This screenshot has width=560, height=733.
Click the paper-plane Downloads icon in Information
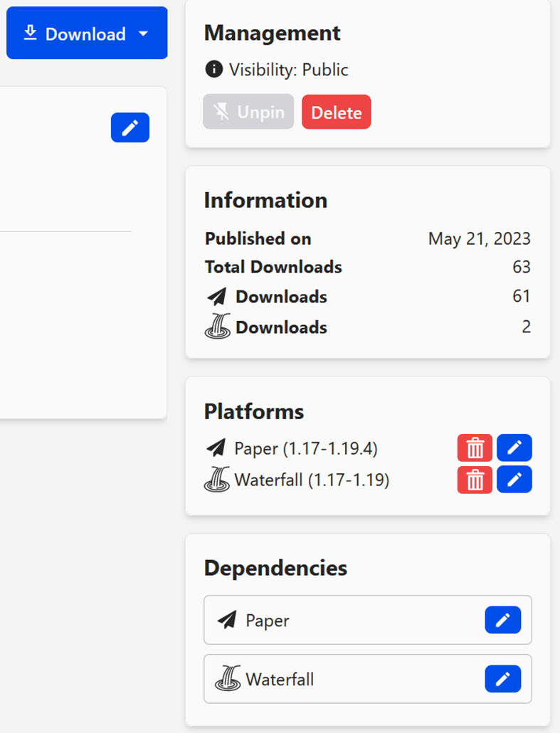click(x=217, y=296)
